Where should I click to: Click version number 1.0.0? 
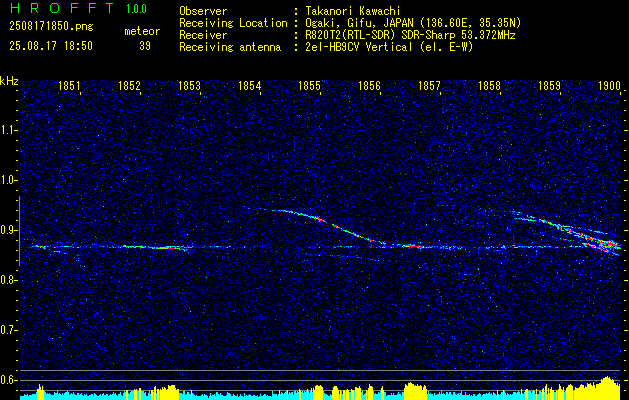[137, 9]
